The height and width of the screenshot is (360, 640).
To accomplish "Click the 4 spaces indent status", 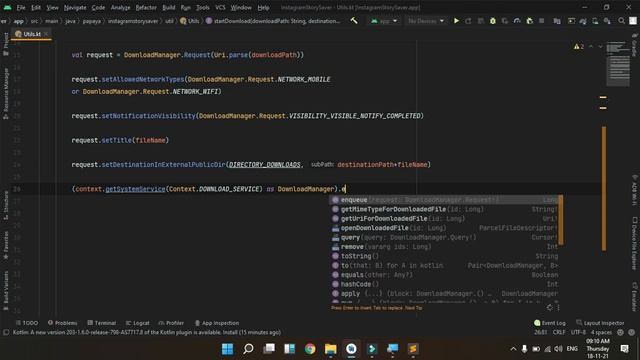I will [x=601, y=332].
